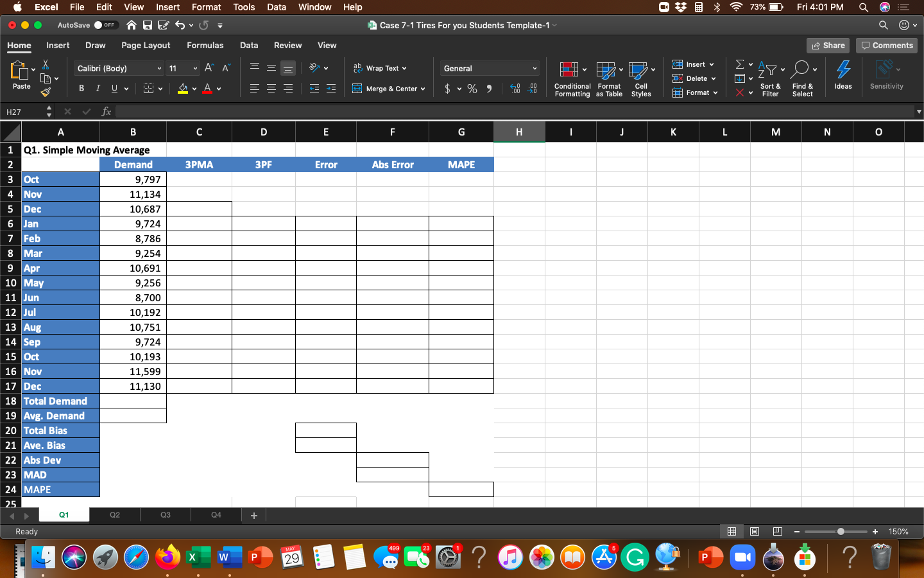Switch to the Formulas ribbon tab

pos(205,46)
